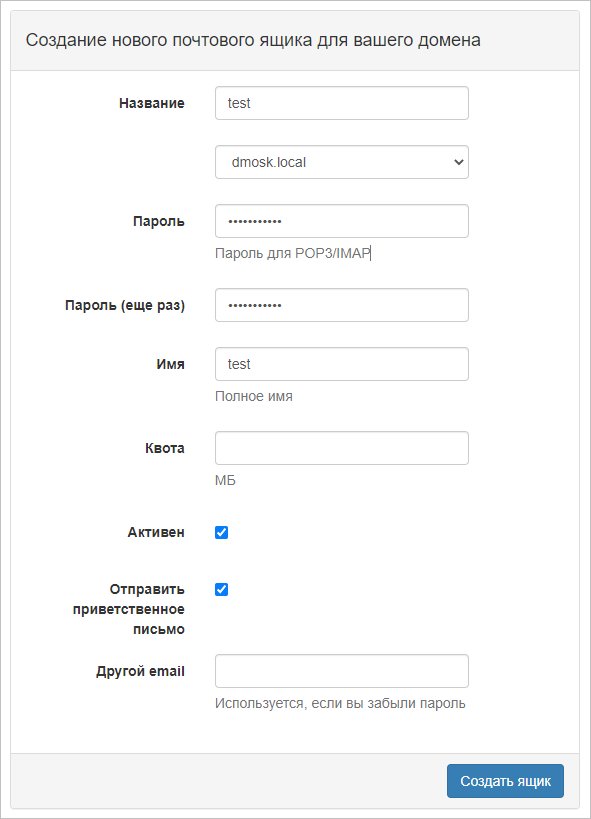This screenshot has height=819, width=591.
Task: Click the Пароль для POP3/IMAP hint text
Action: pyautogui.click(x=293, y=253)
